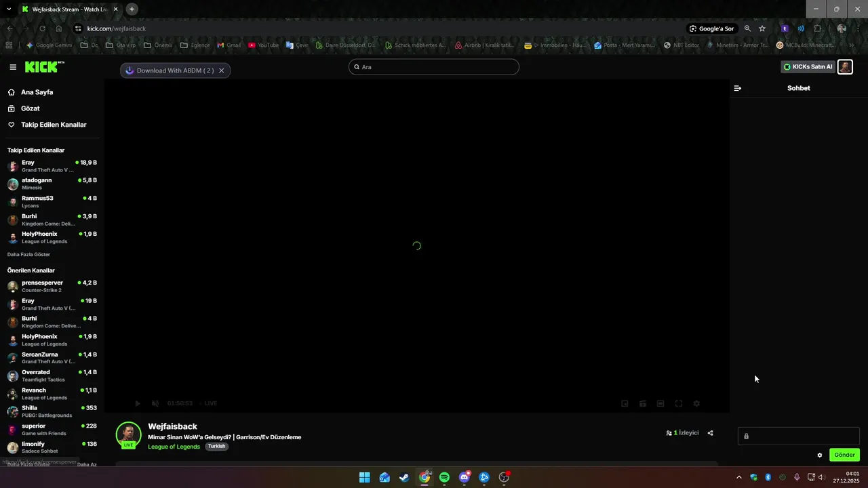Open superior Game with Friends channel
The image size is (868, 488).
52,430
